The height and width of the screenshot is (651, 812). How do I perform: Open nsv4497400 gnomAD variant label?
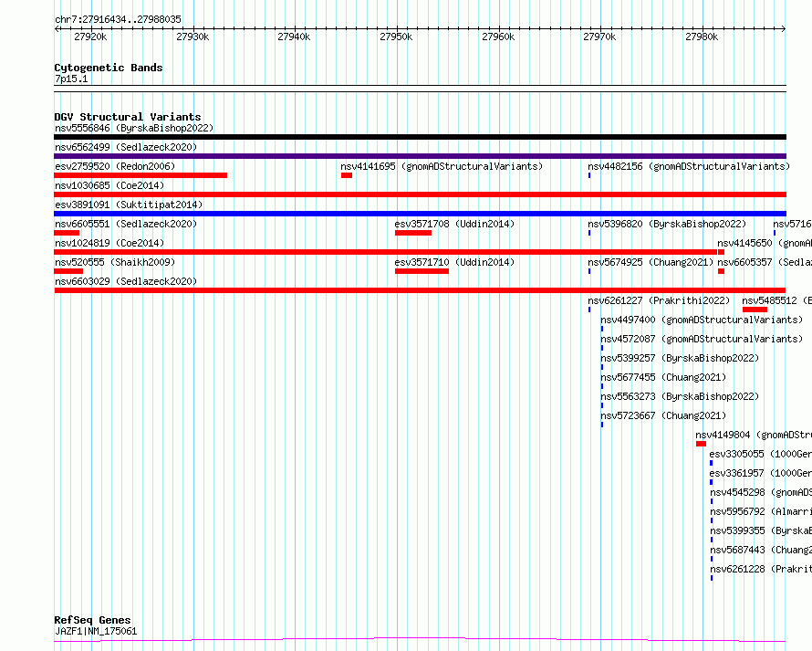pos(702,320)
